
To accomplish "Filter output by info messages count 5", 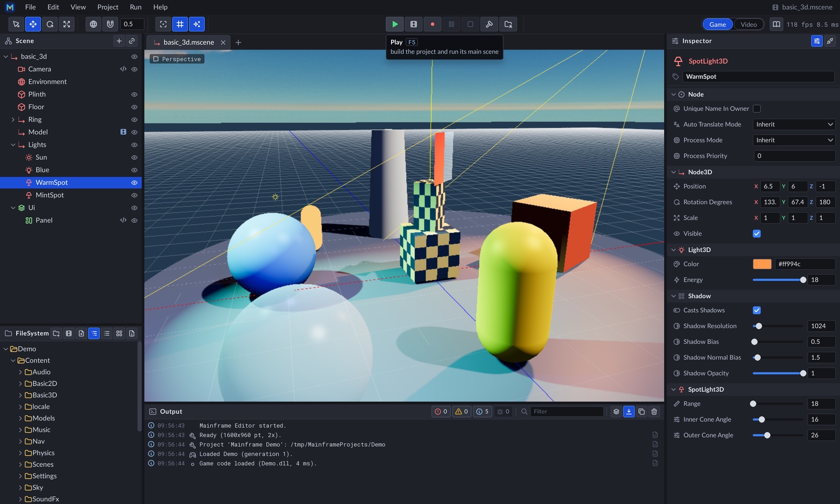I will 482,412.
